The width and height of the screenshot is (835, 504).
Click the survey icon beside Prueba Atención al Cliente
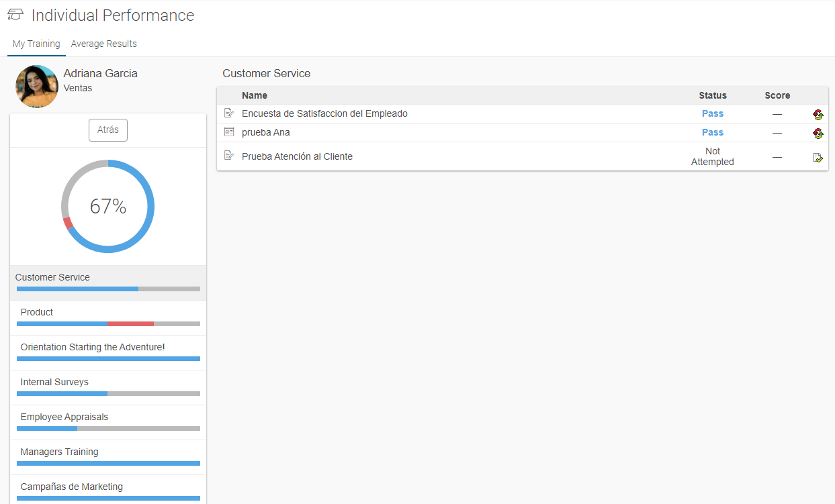point(228,156)
